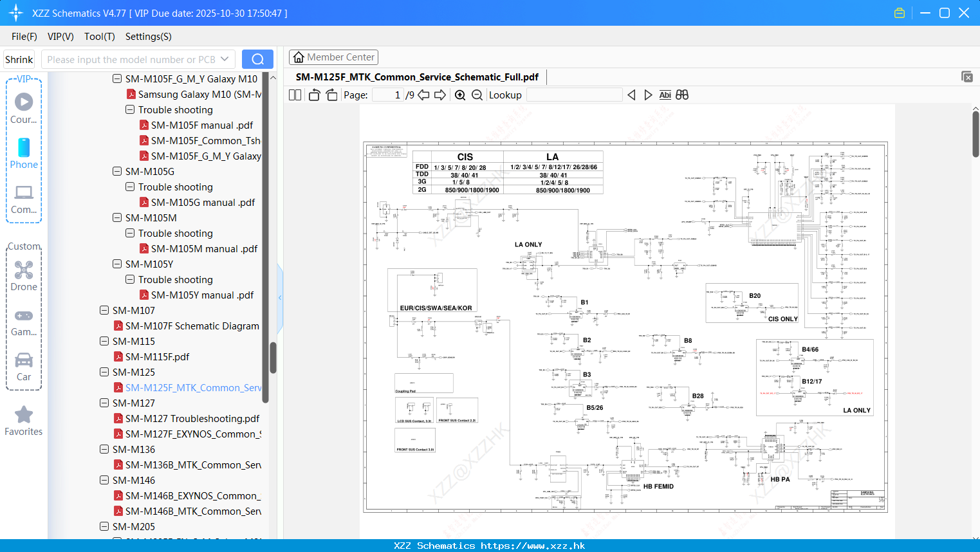Open the Member Center

333,57
